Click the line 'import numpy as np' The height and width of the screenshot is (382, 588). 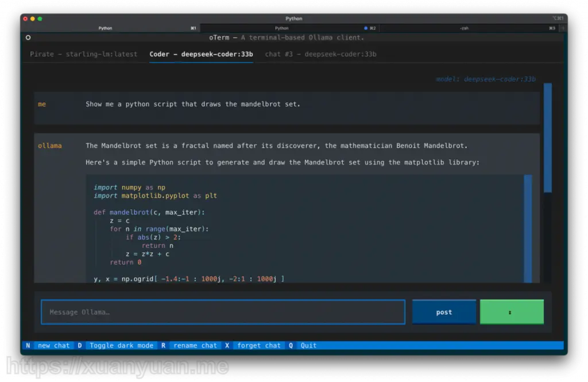(129, 187)
